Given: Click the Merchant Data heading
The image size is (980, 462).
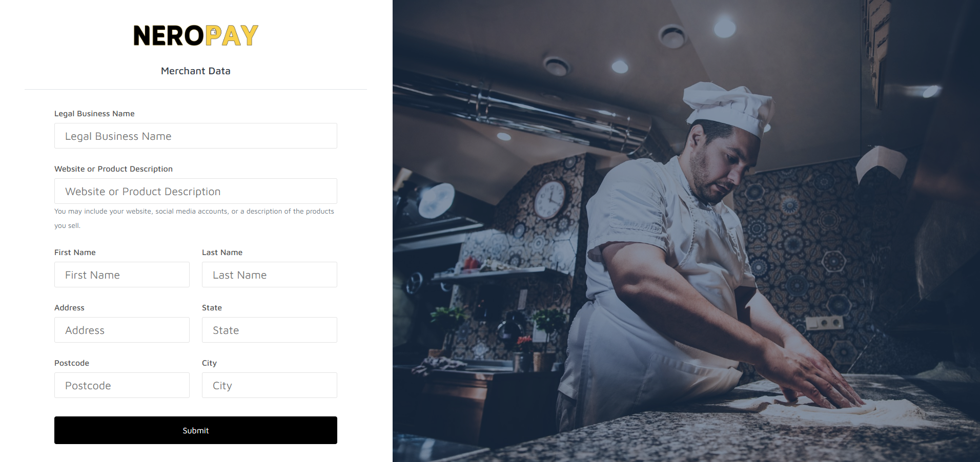Looking at the screenshot, I should coord(196,71).
